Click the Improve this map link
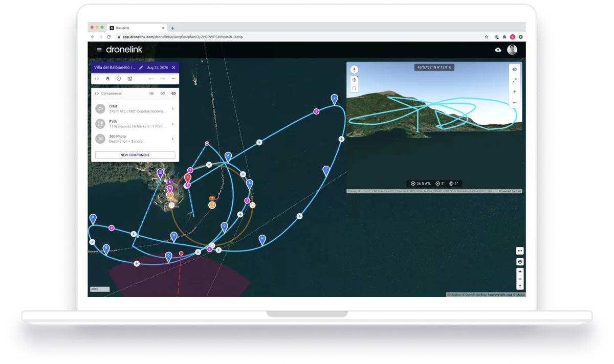Viewport: 614px width, 364px height. [500, 295]
